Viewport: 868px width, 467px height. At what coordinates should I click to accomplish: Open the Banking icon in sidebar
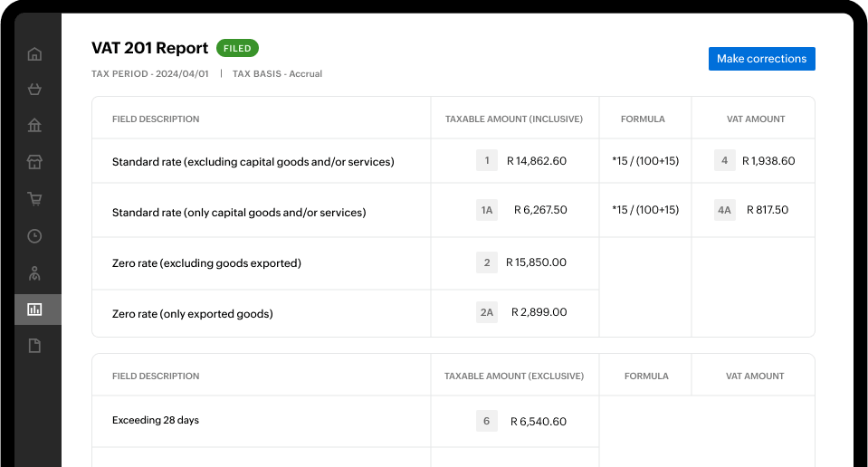[x=34, y=125]
